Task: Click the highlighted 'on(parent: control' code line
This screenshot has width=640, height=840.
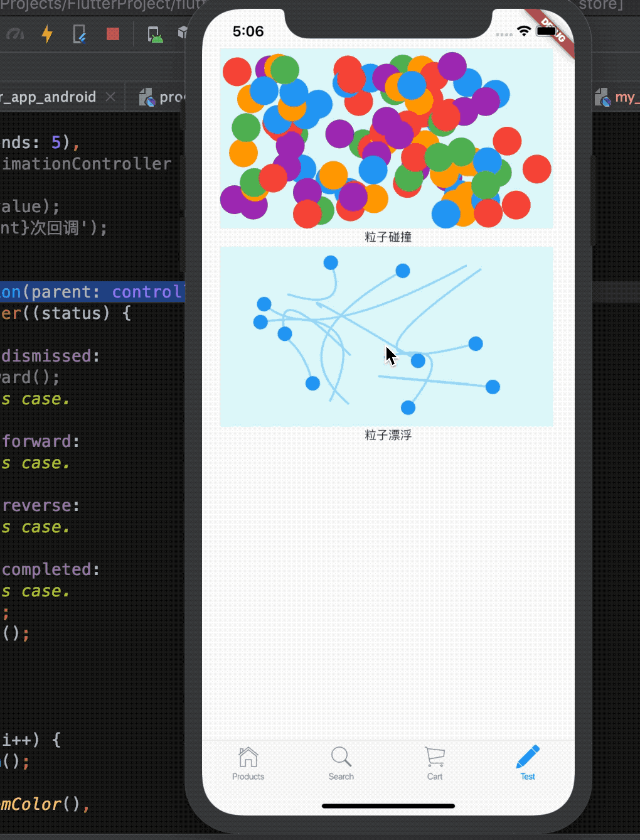Action: pyautogui.click(x=92, y=292)
